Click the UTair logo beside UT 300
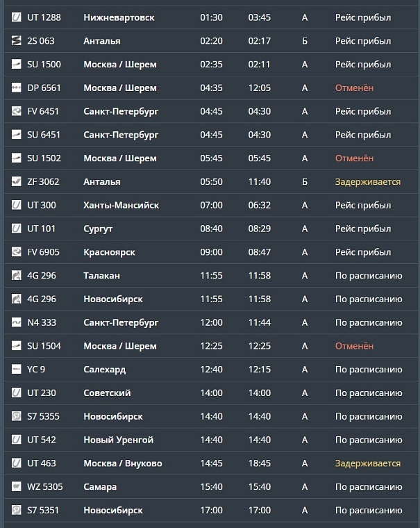The image size is (420, 528). pos(16,205)
